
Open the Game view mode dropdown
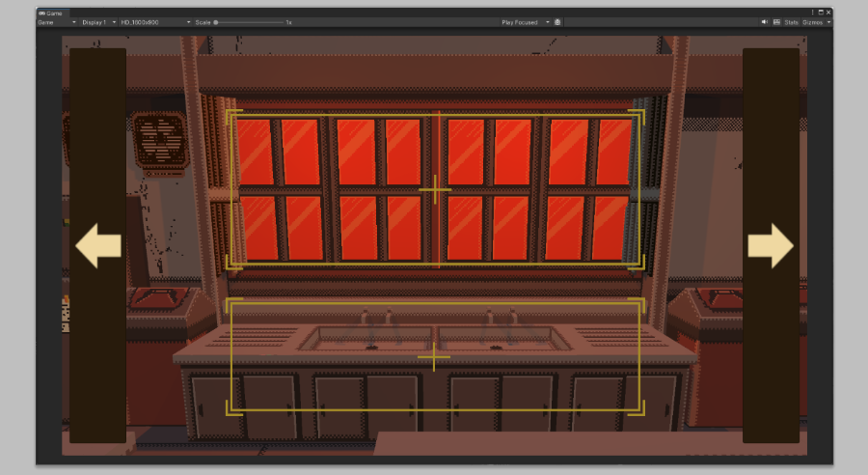pyautogui.click(x=57, y=21)
